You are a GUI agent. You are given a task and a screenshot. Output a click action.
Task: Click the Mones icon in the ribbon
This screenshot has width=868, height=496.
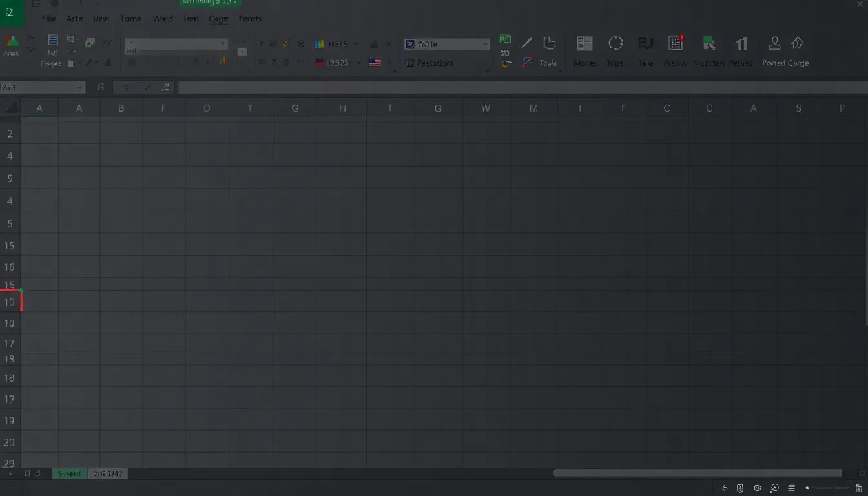click(584, 44)
